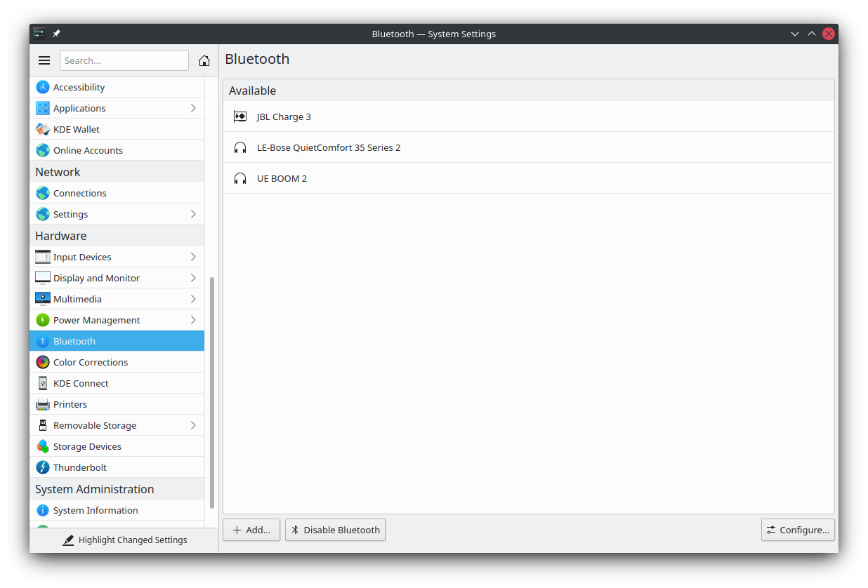This screenshot has width=868, height=588.
Task: Open the KDE Connect settings page
Action: [81, 383]
